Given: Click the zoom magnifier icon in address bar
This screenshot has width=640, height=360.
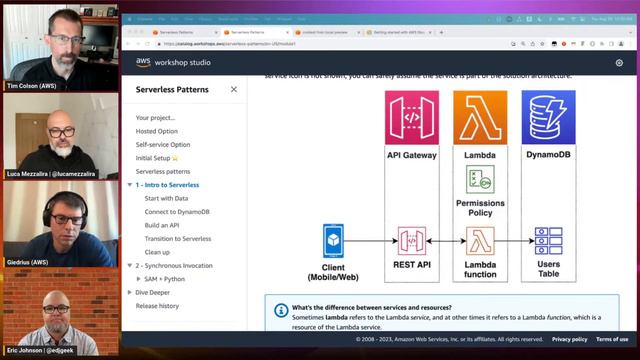Looking at the screenshot, I should [x=523, y=44].
